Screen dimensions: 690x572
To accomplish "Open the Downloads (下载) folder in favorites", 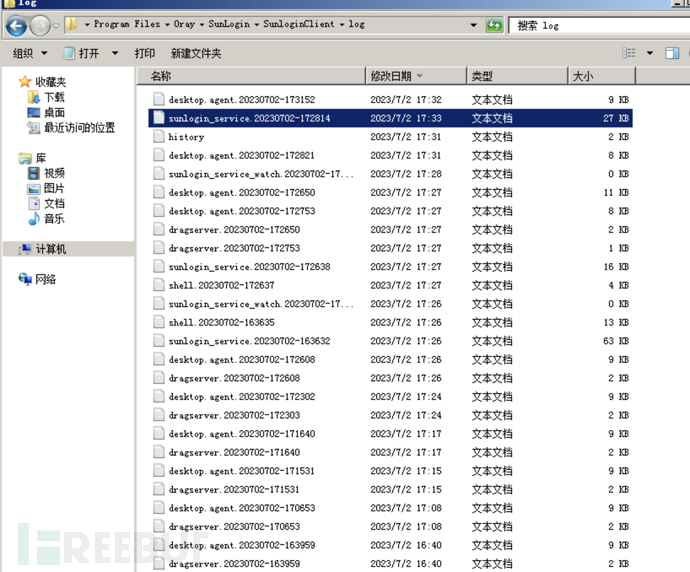I will click(x=53, y=97).
